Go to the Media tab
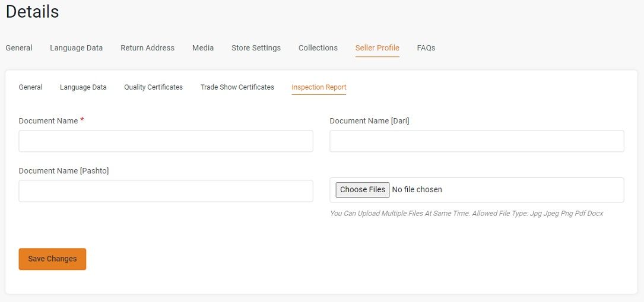The image size is (644, 302). click(x=203, y=47)
